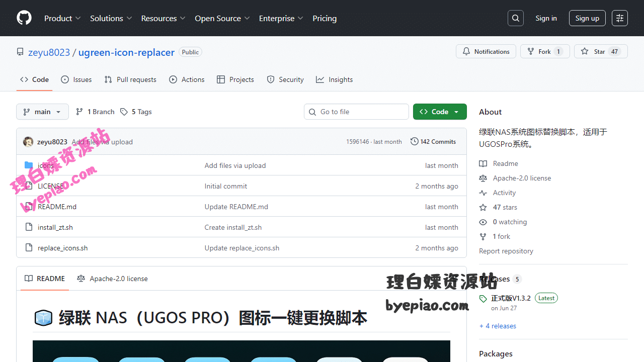Screen dimensions: 644x362
Task: Expand the green Code dropdown button
Action: [x=440, y=112]
